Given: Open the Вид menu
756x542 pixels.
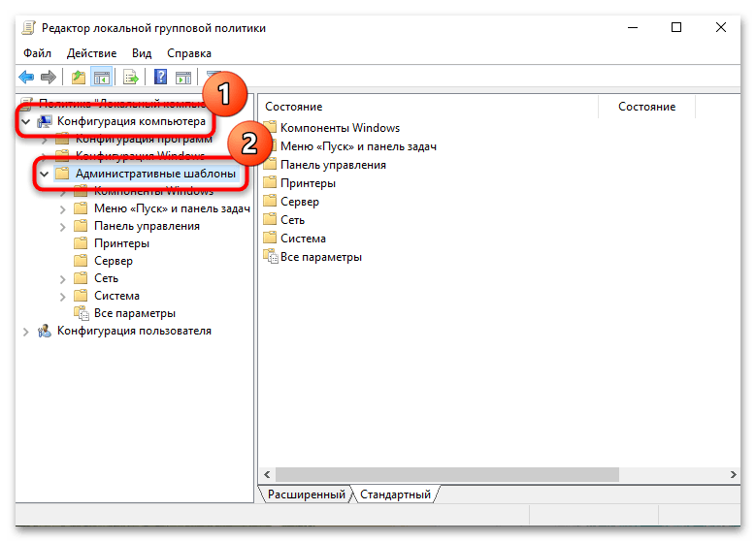Looking at the screenshot, I should pyautogui.click(x=142, y=53).
